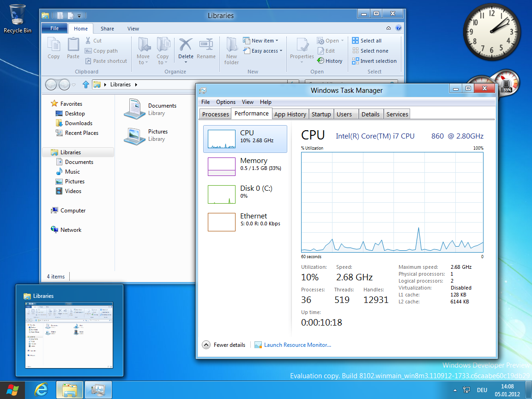The image size is (532, 399).
Task: Click Invert selection icon
Action: coord(356,61)
